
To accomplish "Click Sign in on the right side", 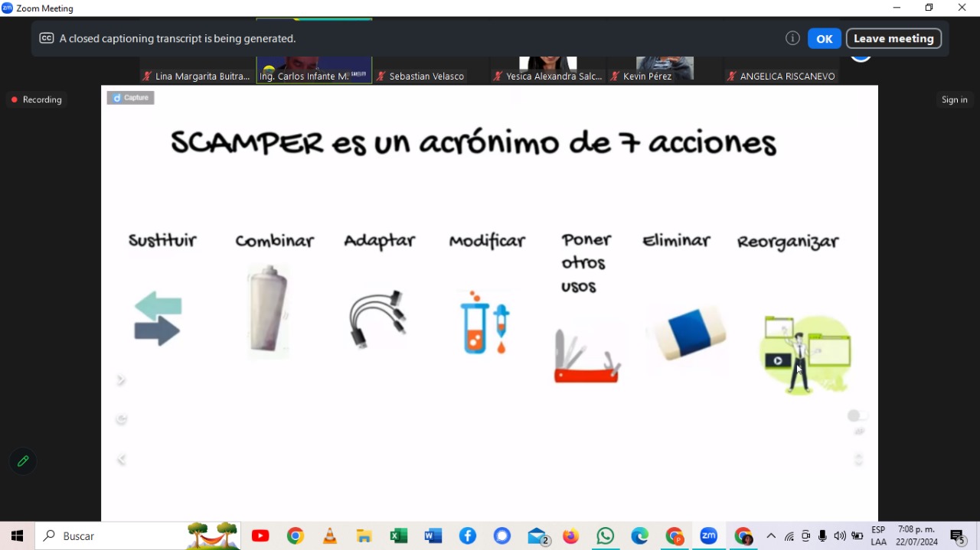I will tap(954, 99).
